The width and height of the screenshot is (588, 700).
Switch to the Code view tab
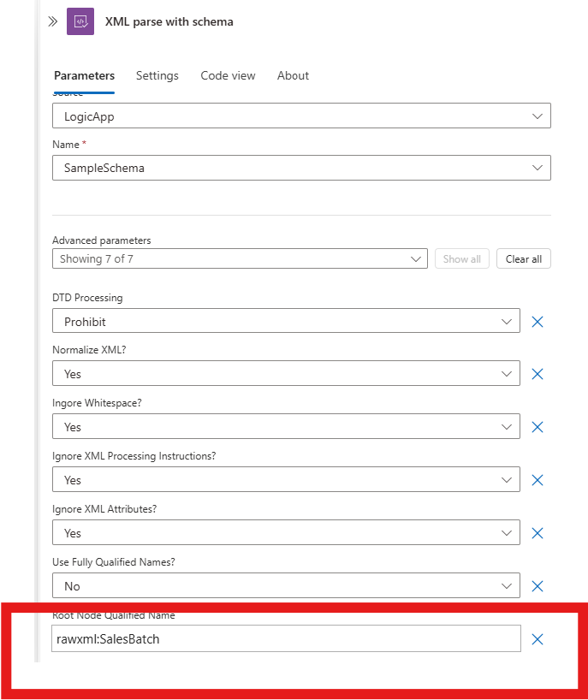[228, 75]
